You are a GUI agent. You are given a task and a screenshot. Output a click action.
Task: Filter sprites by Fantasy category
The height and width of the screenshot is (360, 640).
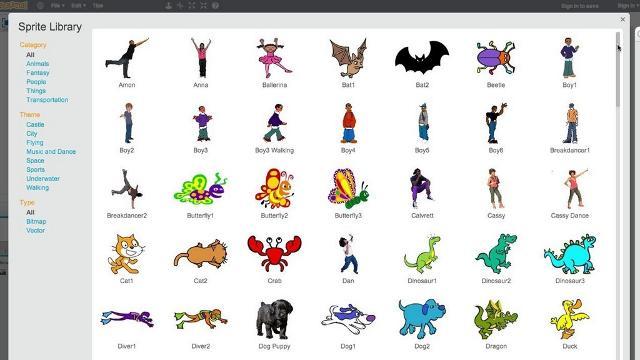click(38, 73)
